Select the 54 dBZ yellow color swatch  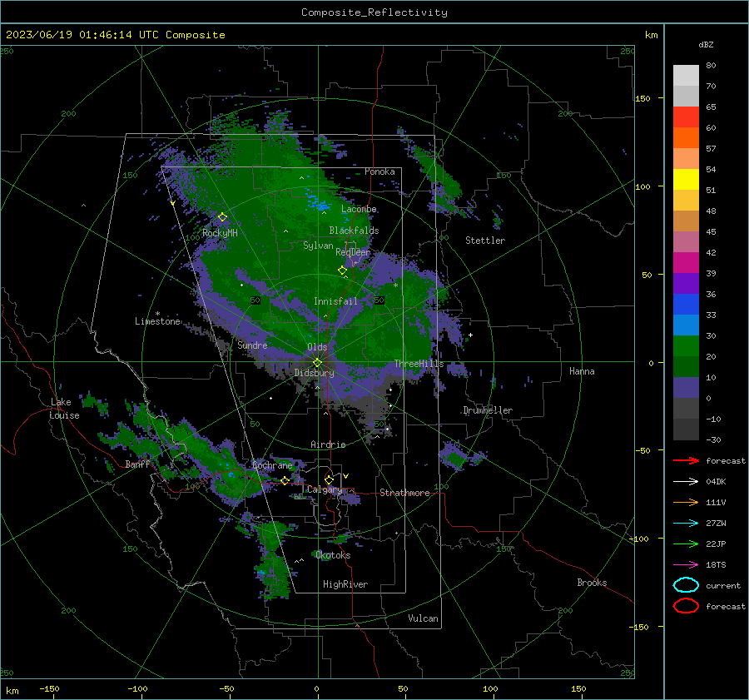[686, 179]
